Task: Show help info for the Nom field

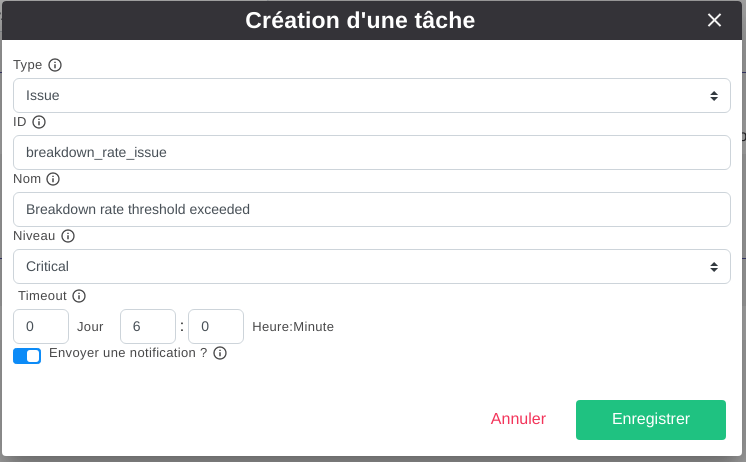Action: pyautogui.click(x=53, y=179)
